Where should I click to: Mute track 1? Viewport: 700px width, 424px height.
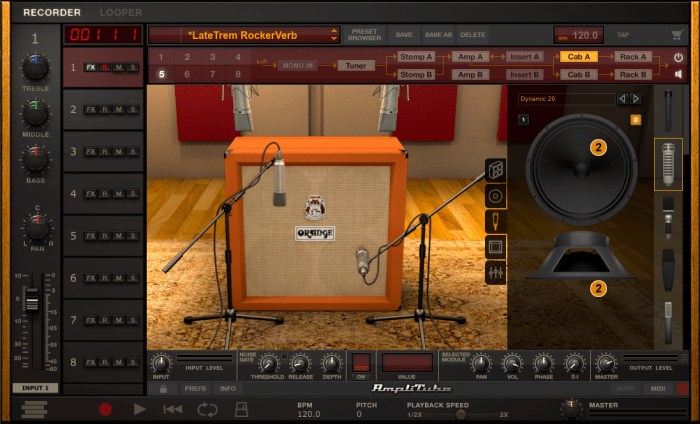tap(119, 67)
